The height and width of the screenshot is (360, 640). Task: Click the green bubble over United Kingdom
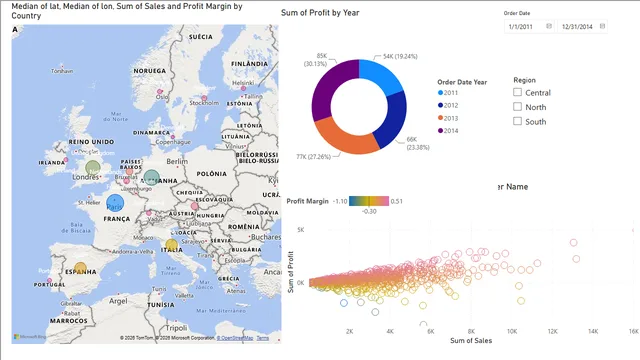93,167
